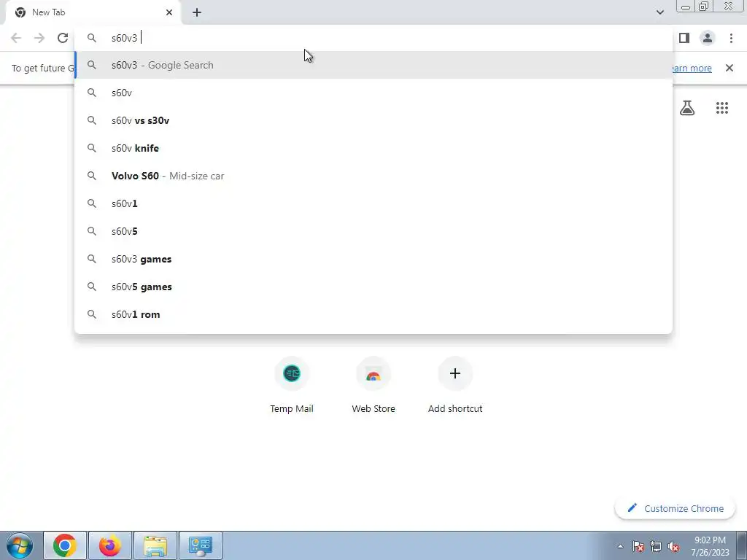747x560 pixels.
Task: Open the Temp Mail shortcut
Action: [x=292, y=386]
